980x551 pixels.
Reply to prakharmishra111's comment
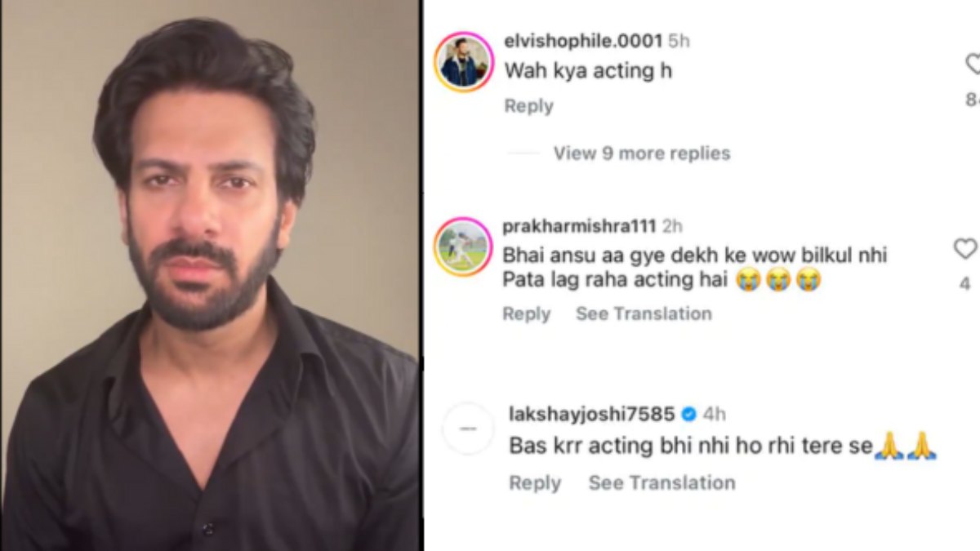[x=526, y=314]
